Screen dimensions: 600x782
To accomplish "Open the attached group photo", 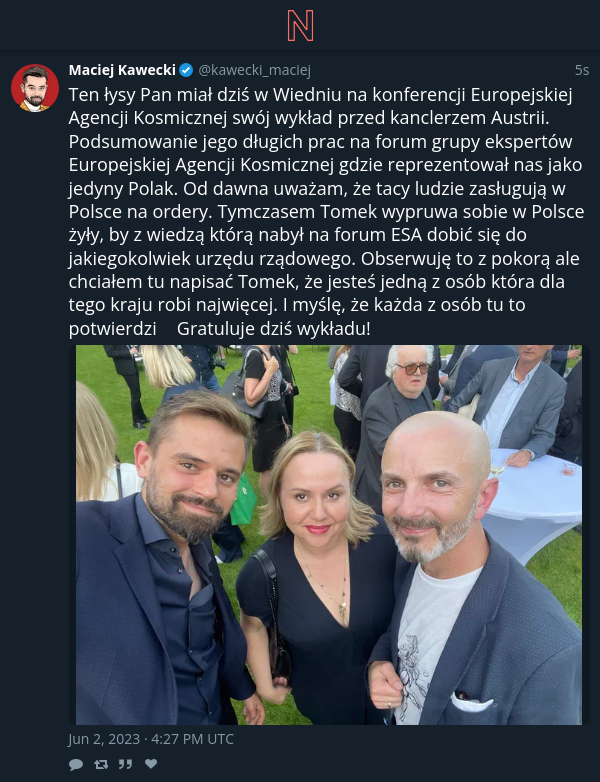I will pyautogui.click(x=329, y=535).
